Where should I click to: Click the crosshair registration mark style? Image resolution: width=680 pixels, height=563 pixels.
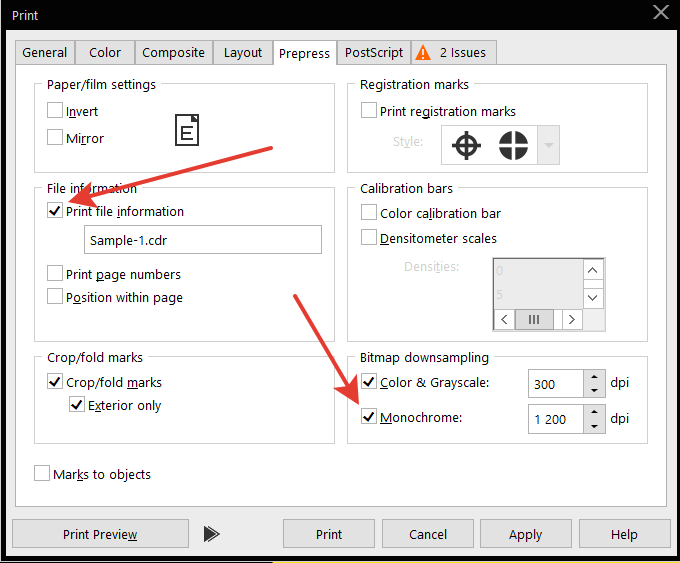pyautogui.click(x=466, y=145)
